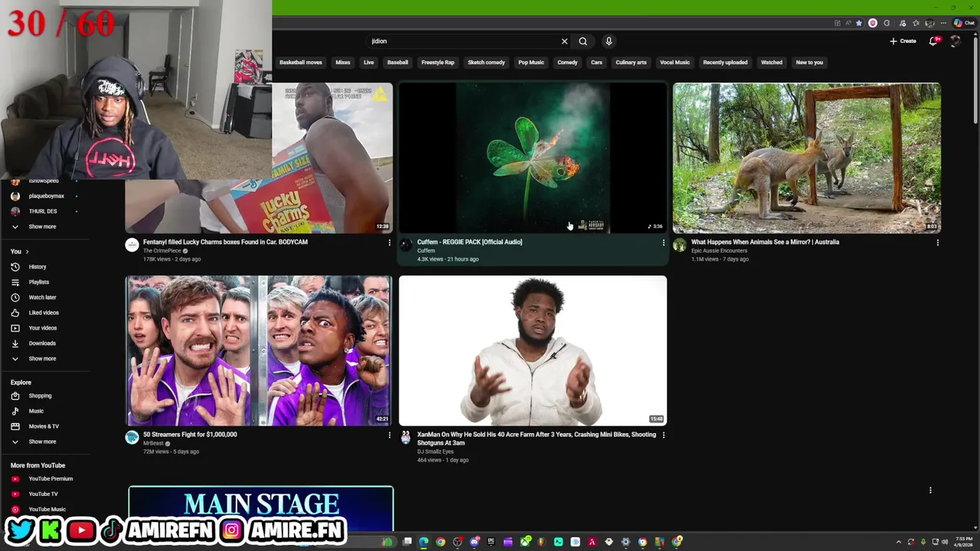
Task: Click MrBeast channel avatar
Action: click(132, 437)
